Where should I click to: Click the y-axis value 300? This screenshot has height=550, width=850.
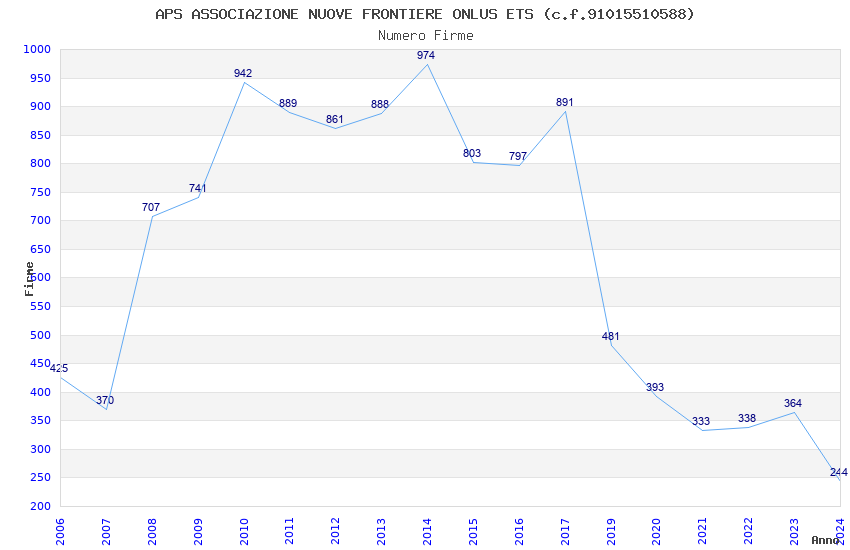[40, 449]
